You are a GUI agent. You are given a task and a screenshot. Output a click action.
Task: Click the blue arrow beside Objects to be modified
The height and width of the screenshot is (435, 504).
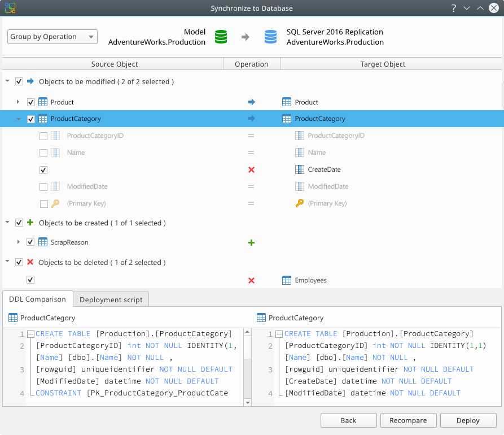pos(30,81)
